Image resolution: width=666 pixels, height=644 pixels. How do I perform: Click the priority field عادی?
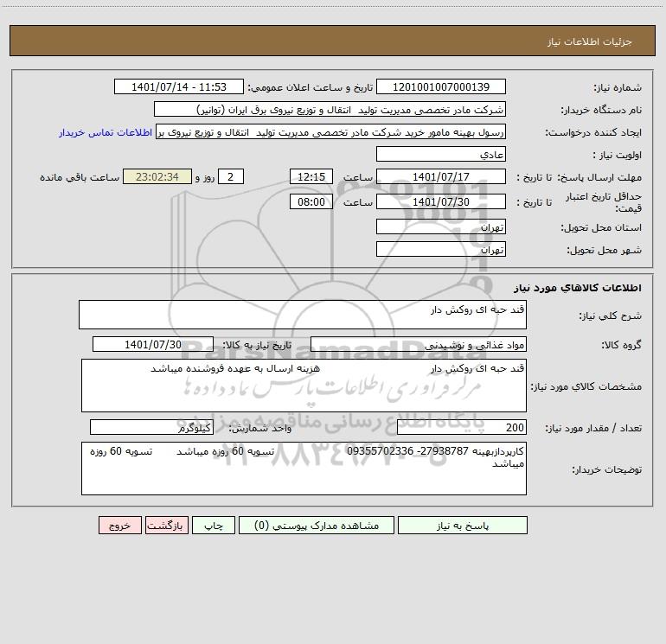pos(441,154)
